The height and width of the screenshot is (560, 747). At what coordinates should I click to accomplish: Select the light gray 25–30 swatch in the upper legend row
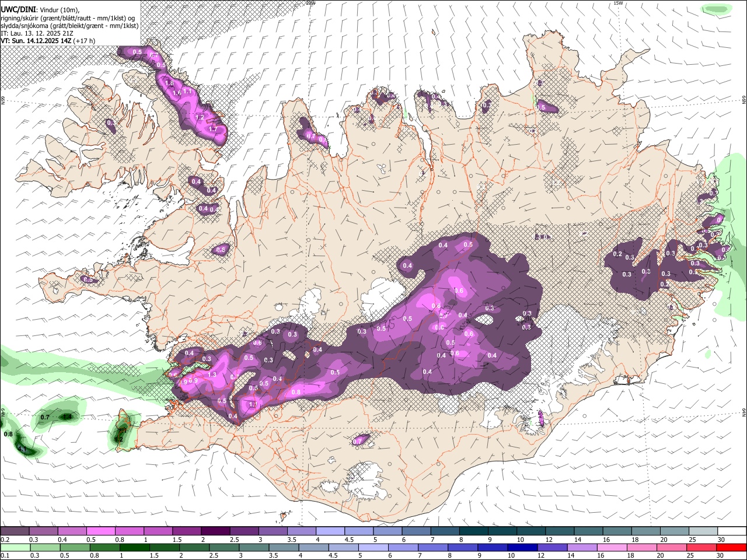703,531
